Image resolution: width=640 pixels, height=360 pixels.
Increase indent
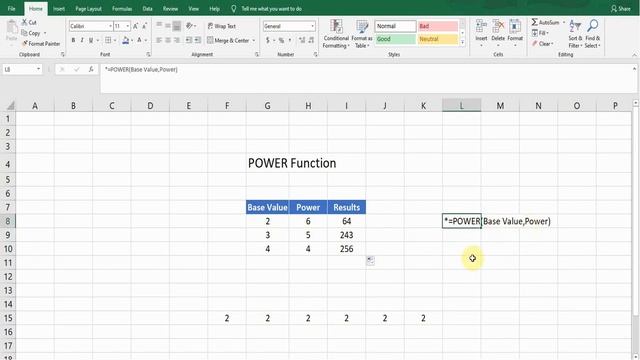tap(198, 40)
